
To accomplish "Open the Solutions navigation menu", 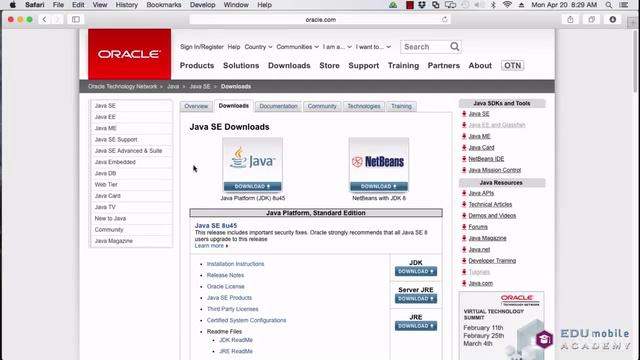I will 241,65.
